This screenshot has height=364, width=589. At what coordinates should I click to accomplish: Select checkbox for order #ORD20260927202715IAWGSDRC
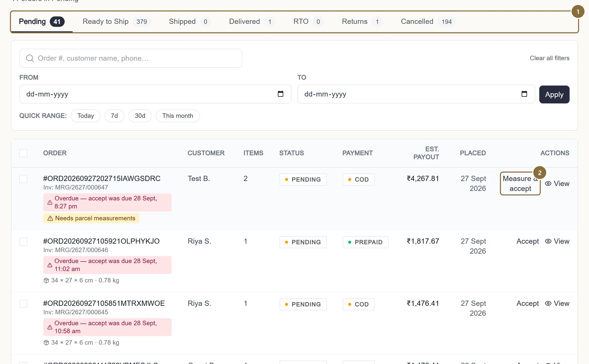[23, 179]
